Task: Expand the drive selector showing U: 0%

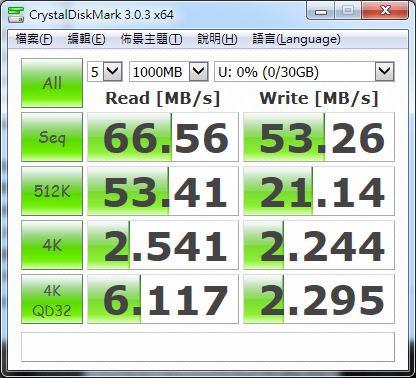Action: click(304, 71)
